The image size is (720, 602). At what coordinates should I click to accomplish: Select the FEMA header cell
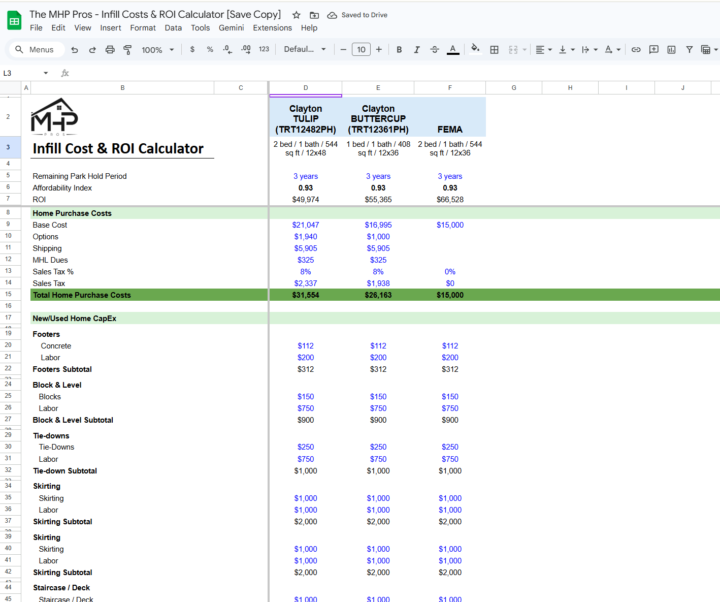click(x=450, y=118)
